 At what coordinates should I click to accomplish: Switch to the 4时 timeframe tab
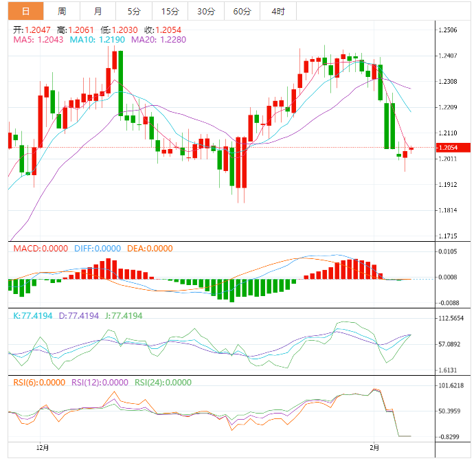pos(278,11)
